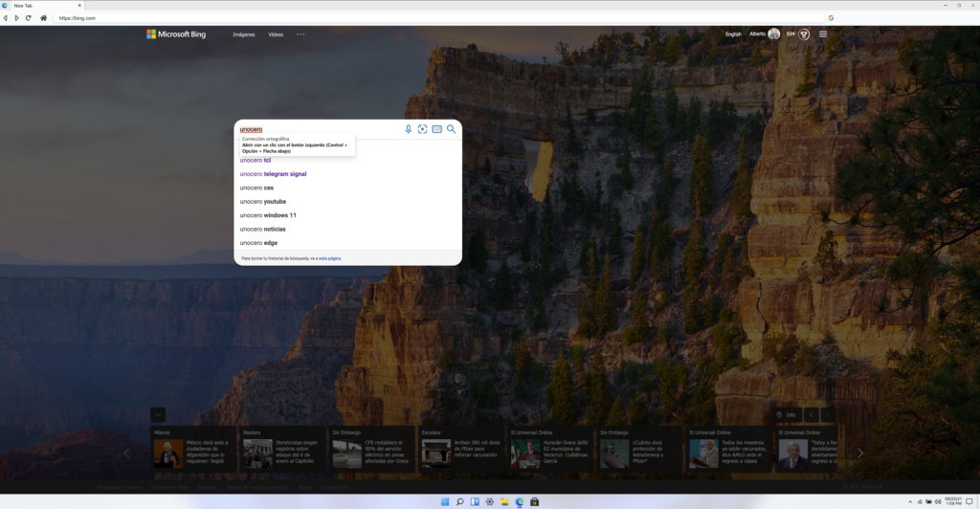Open visual search camera icon
The width and height of the screenshot is (980, 509).
(422, 129)
